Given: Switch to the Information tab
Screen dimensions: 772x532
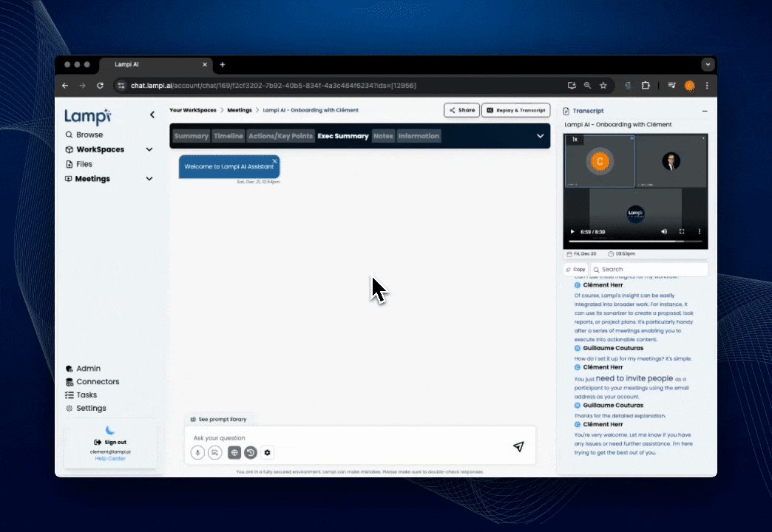Looking at the screenshot, I should click(419, 136).
